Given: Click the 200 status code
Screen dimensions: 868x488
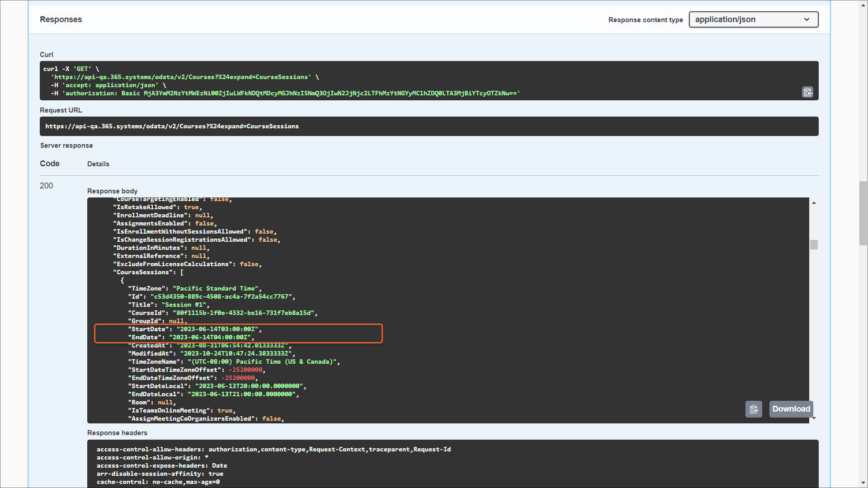Looking at the screenshot, I should pyautogui.click(x=46, y=186).
